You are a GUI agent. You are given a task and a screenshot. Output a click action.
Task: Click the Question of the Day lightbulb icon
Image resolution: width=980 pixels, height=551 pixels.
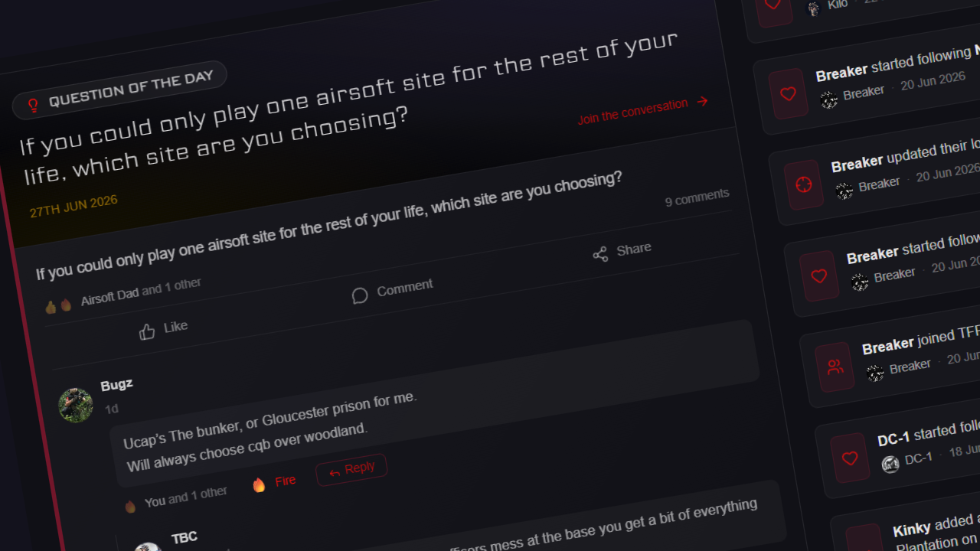33,106
